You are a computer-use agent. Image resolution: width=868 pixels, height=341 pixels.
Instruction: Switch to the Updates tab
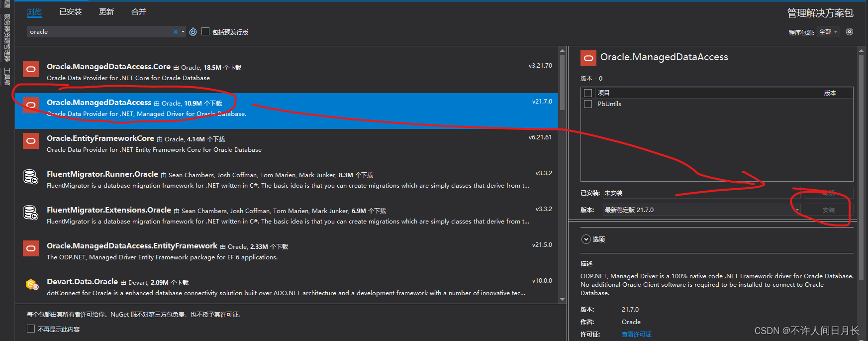(106, 12)
